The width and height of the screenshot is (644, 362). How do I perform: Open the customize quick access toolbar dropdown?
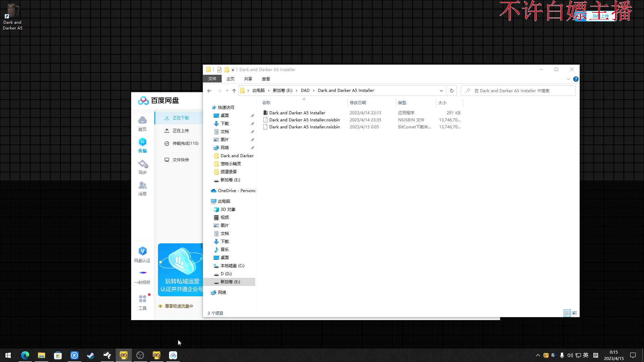[233, 70]
